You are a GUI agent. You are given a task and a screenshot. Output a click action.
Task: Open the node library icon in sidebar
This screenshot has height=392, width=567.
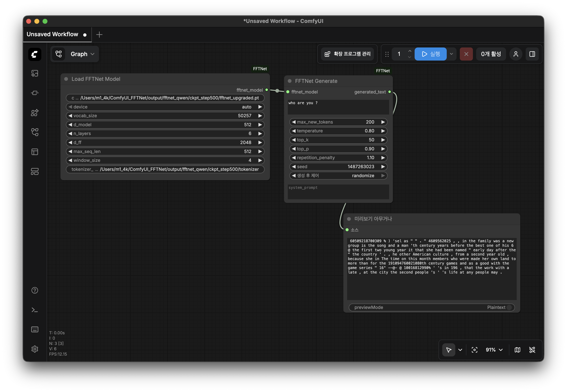tap(35, 93)
